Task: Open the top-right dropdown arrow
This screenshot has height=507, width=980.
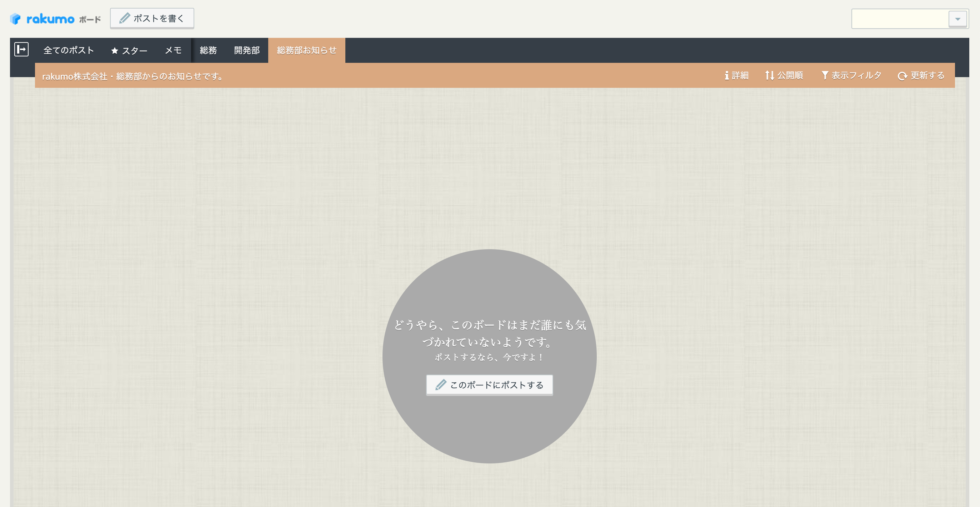Action: [957, 19]
